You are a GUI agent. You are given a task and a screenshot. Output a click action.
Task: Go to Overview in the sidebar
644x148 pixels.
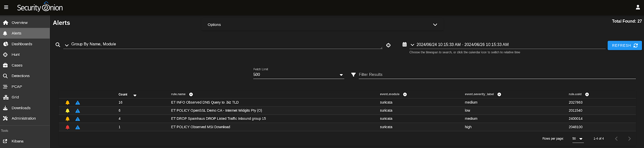pyautogui.click(x=25, y=23)
